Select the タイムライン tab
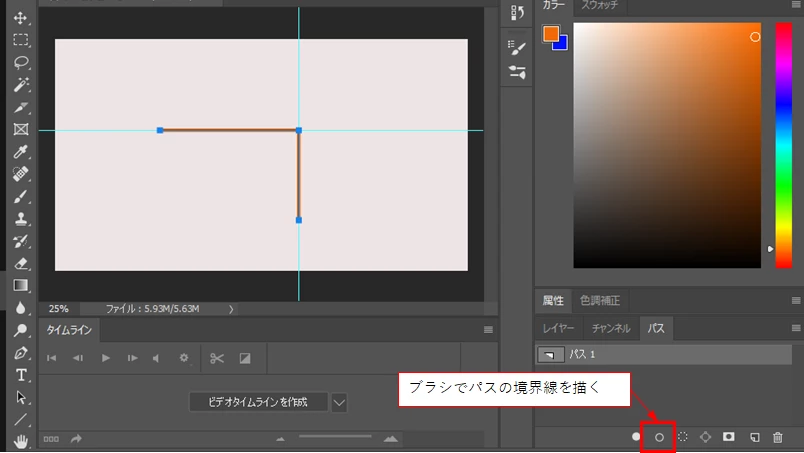The width and height of the screenshot is (804, 453). click(69, 330)
